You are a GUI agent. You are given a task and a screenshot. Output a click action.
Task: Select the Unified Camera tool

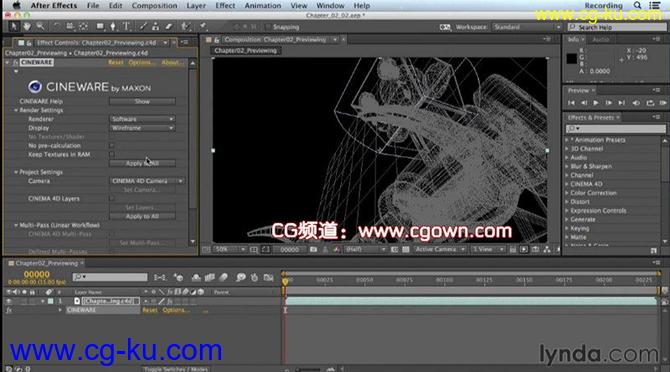pyautogui.click(x=70, y=26)
